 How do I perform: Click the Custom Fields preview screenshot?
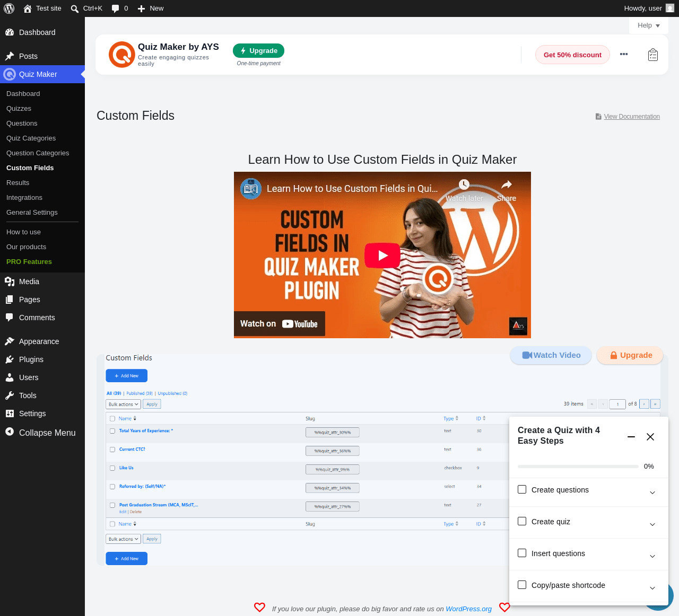(383, 459)
